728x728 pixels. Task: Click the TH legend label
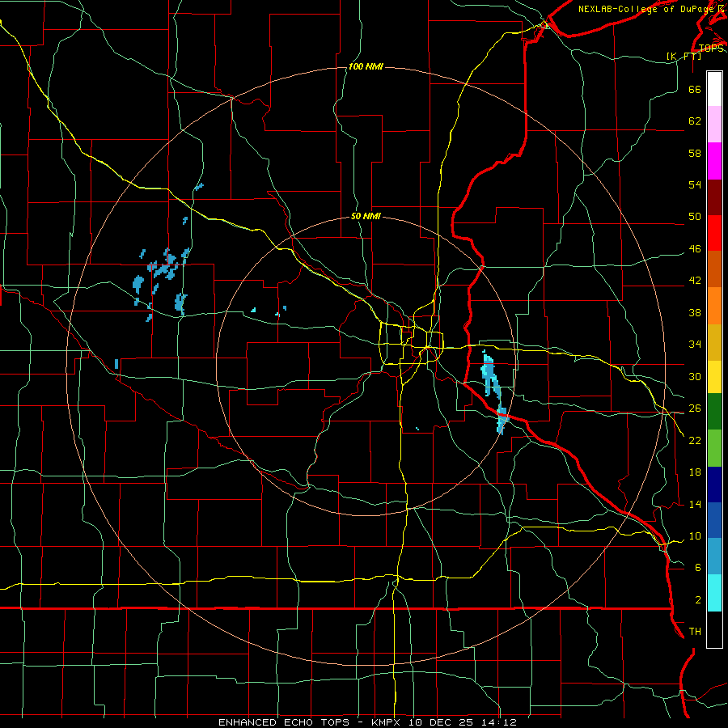[695, 632]
